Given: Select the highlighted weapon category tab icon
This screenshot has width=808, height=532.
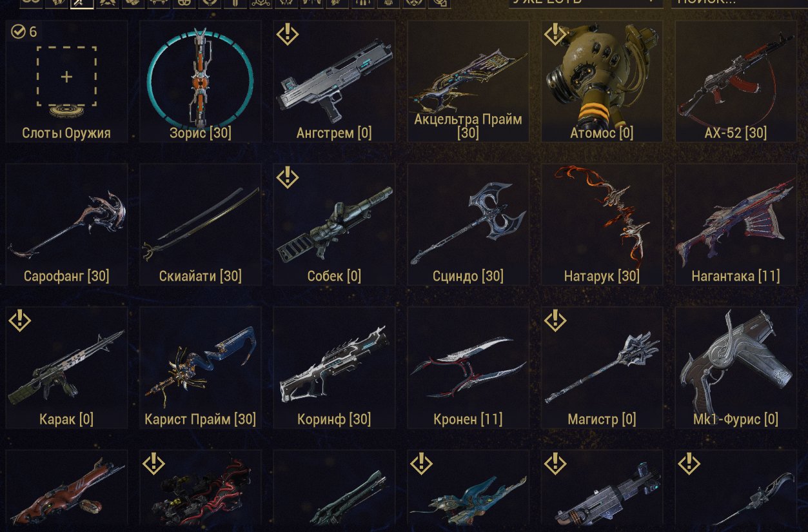Looking at the screenshot, I should click(82, 3).
